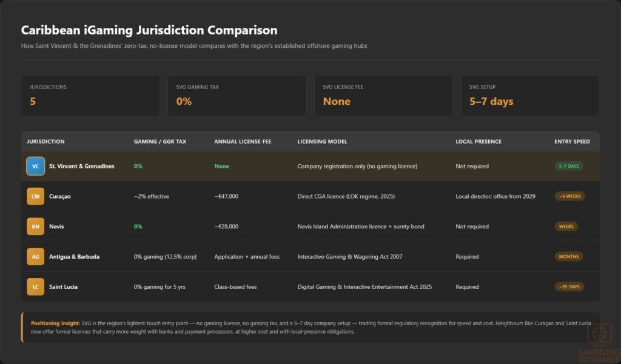Click the Direct CGA licence (LOK regime, 2025) cell

(346, 196)
